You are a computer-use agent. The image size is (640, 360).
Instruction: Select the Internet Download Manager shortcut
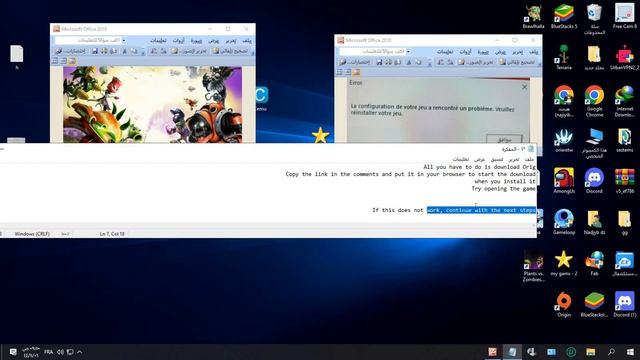click(624, 101)
